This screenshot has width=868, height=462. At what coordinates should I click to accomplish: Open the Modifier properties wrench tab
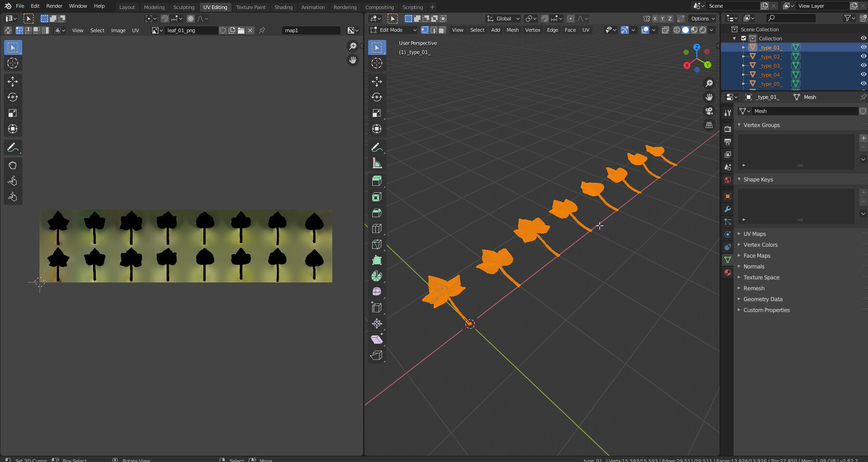click(728, 209)
